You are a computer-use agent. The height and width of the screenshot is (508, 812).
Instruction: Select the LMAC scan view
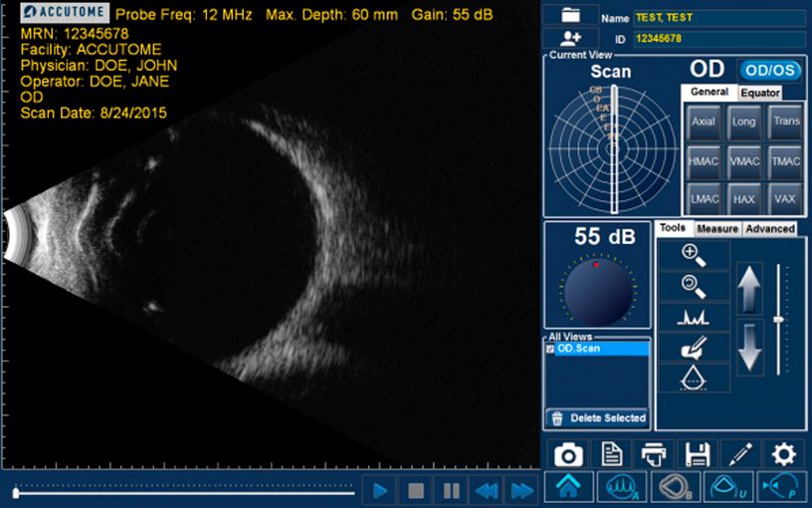click(704, 199)
